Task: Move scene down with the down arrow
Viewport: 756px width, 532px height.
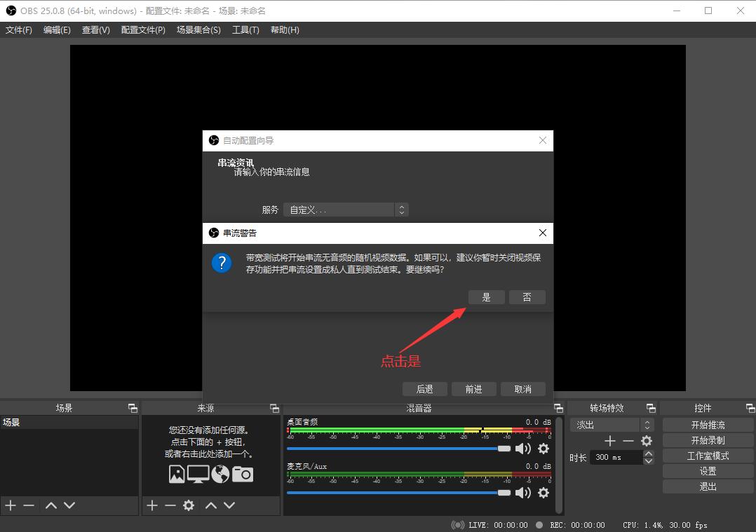Action: pyautogui.click(x=69, y=505)
